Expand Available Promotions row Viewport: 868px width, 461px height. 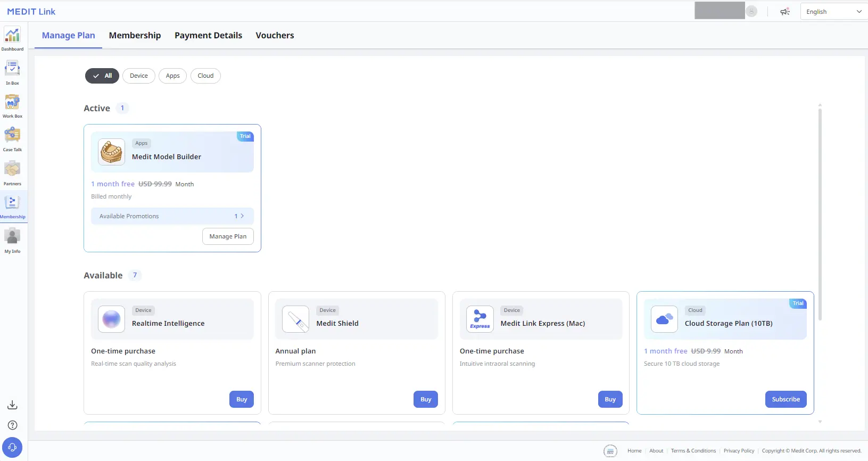click(x=172, y=216)
